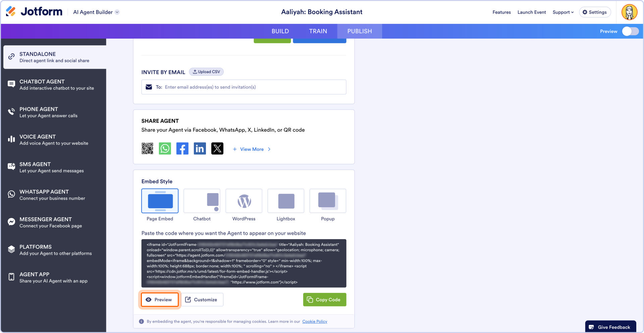Click the Customize button
The width and height of the screenshot is (644, 333).
pos(202,299)
